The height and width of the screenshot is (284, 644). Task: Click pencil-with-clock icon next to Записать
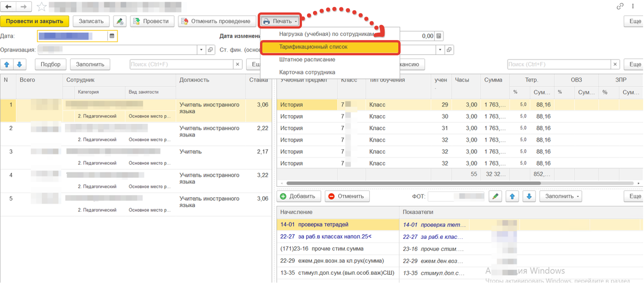point(120,21)
